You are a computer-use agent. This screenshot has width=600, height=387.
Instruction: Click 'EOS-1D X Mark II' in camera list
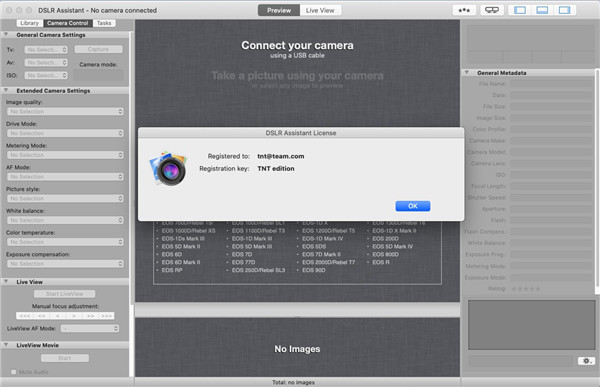pyautogui.click(x=394, y=231)
